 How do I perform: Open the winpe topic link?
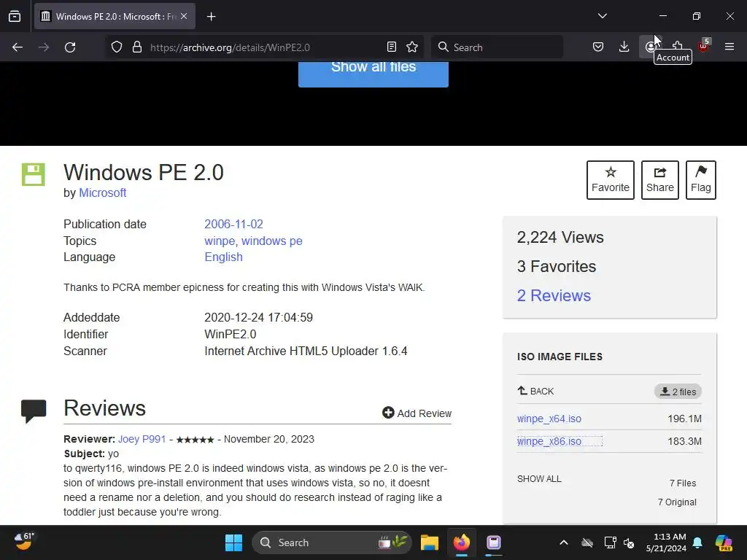click(x=220, y=241)
